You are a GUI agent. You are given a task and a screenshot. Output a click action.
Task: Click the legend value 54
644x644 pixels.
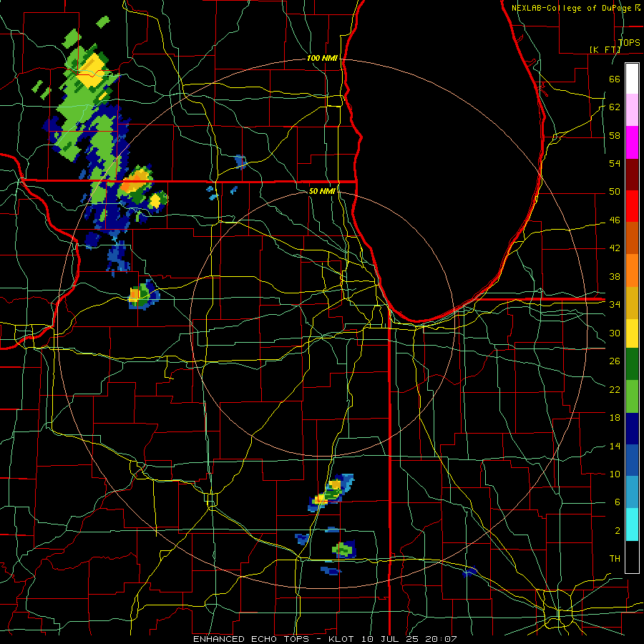click(615, 163)
